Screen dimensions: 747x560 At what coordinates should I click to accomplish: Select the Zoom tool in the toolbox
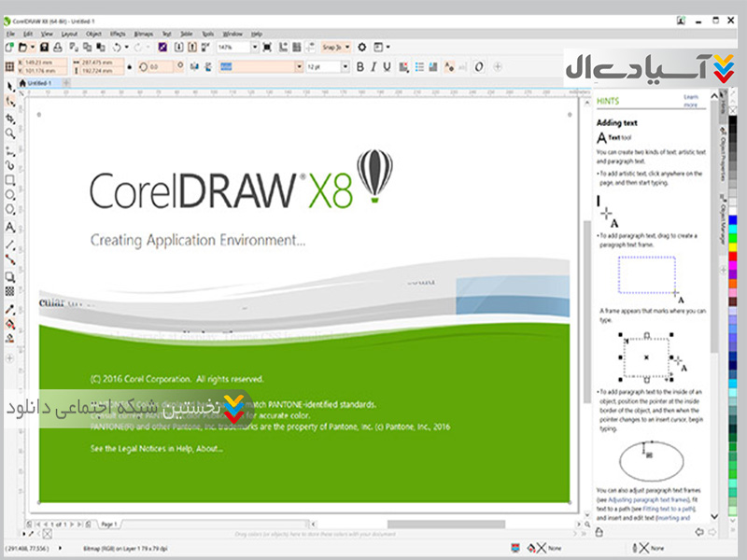click(x=10, y=133)
